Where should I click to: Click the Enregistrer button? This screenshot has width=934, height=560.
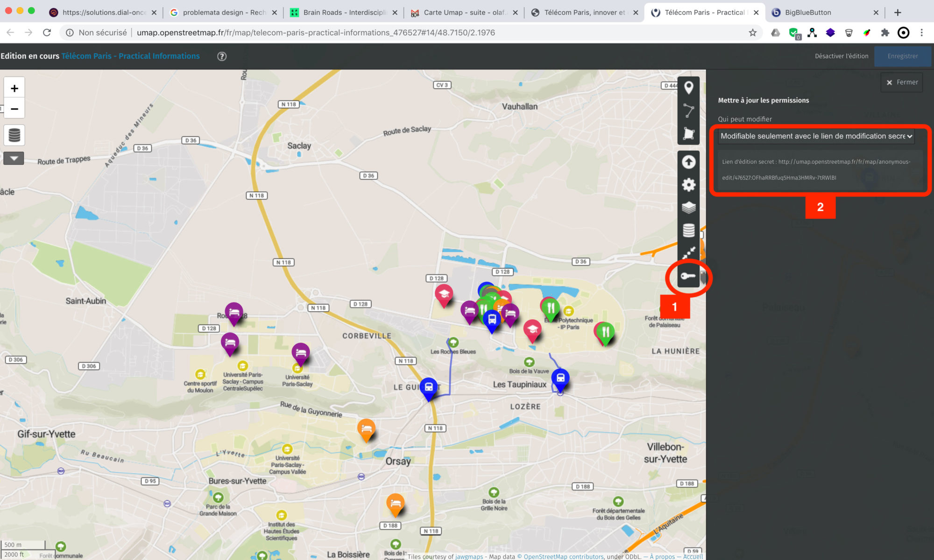(x=902, y=56)
